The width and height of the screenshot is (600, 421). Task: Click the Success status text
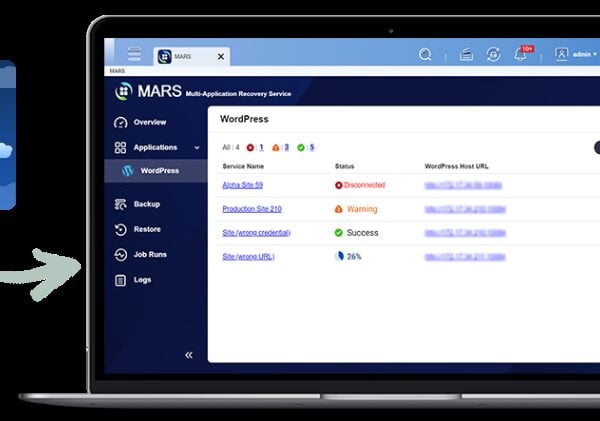[362, 233]
